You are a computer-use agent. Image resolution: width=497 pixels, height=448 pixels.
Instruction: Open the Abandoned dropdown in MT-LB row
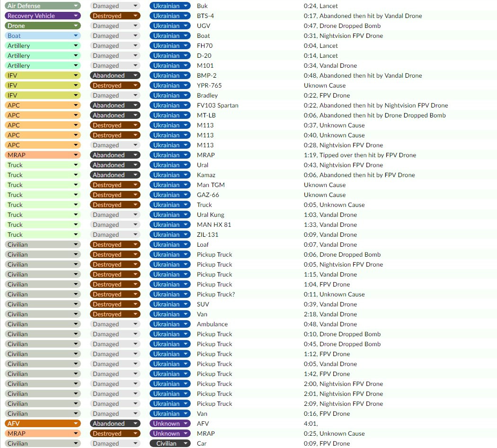[115, 115]
